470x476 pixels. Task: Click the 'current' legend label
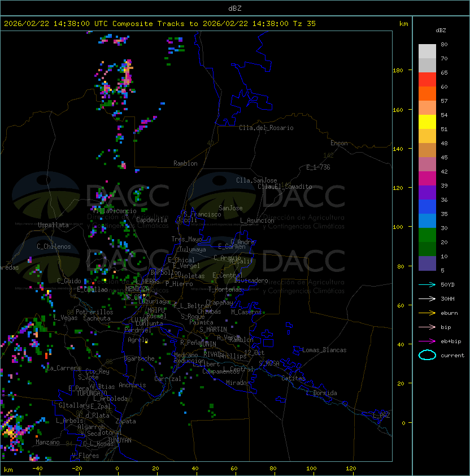point(452,355)
